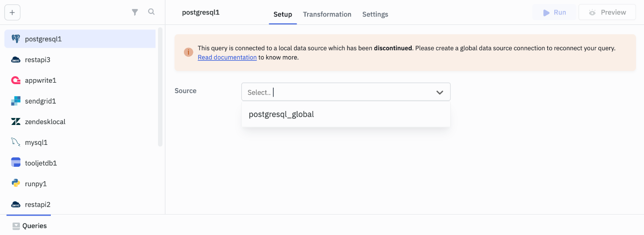Screen dimensions: 644x235
Task: Switch to the Transformation tab
Action: tap(327, 14)
